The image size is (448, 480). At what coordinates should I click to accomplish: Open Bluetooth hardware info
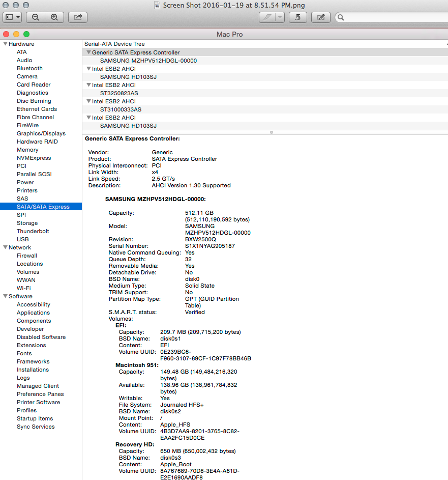pos(29,68)
